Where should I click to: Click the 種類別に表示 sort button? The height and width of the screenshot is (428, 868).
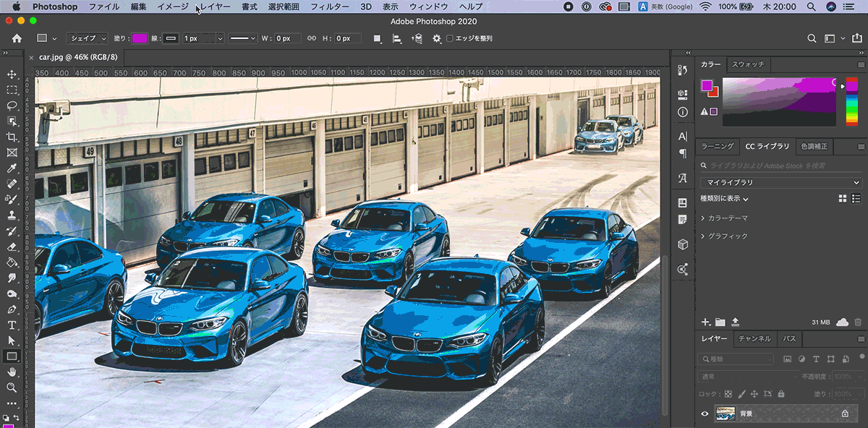coord(724,199)
